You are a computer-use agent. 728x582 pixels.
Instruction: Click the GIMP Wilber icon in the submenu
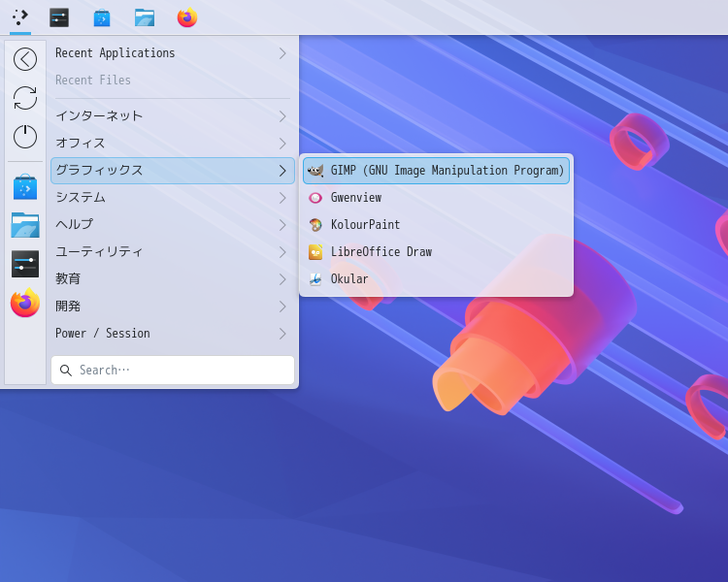pyautogui.click(x=315, y=171)
